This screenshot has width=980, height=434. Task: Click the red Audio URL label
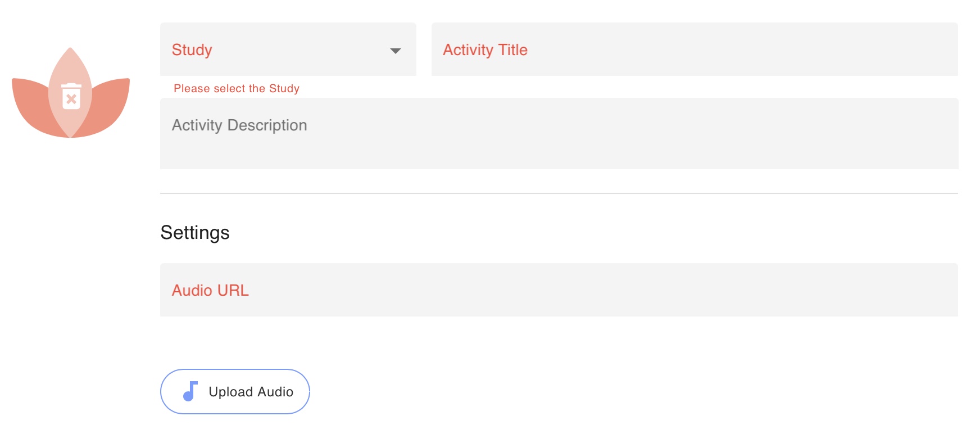tap(210, 291)
